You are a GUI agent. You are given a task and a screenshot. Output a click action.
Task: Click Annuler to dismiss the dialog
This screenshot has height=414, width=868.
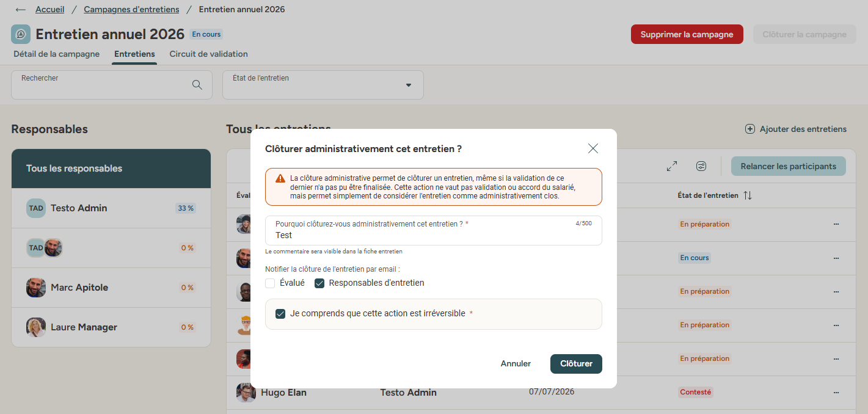516,364
